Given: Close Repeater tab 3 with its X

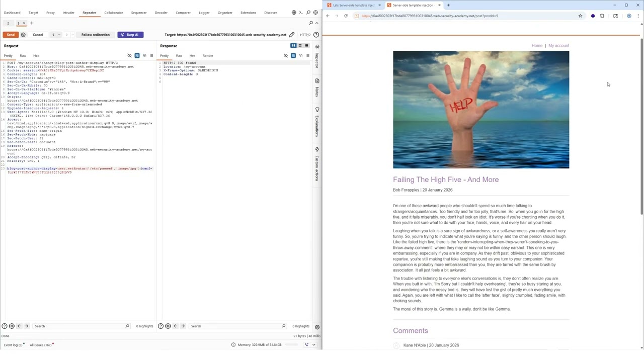Looking at the screenshot, I should [23, 23].
